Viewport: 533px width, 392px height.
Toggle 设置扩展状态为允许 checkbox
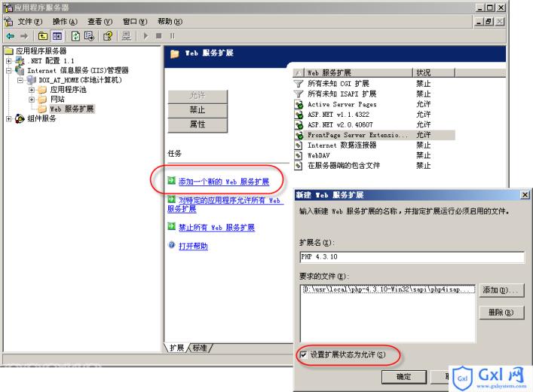click(303, 355)
